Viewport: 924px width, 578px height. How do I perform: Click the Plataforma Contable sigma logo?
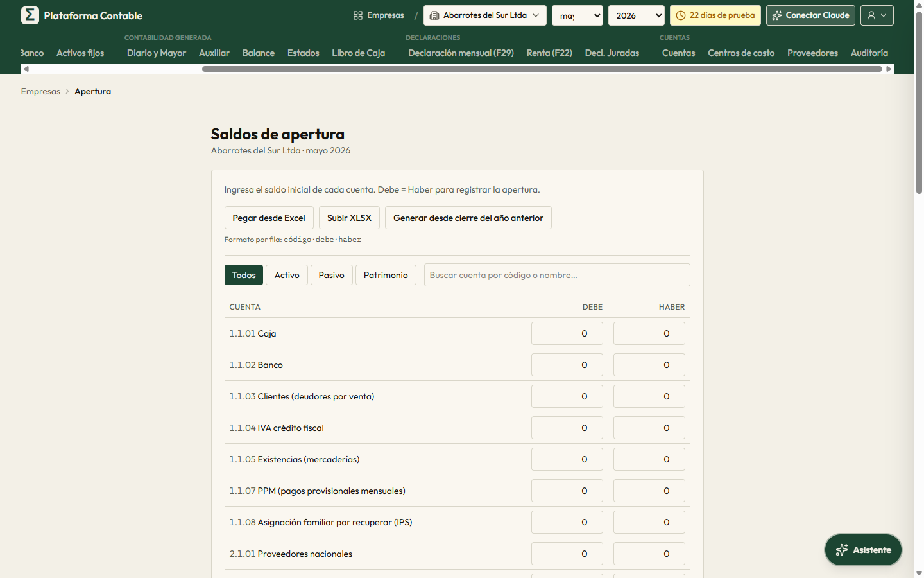[x=30, y=15]
